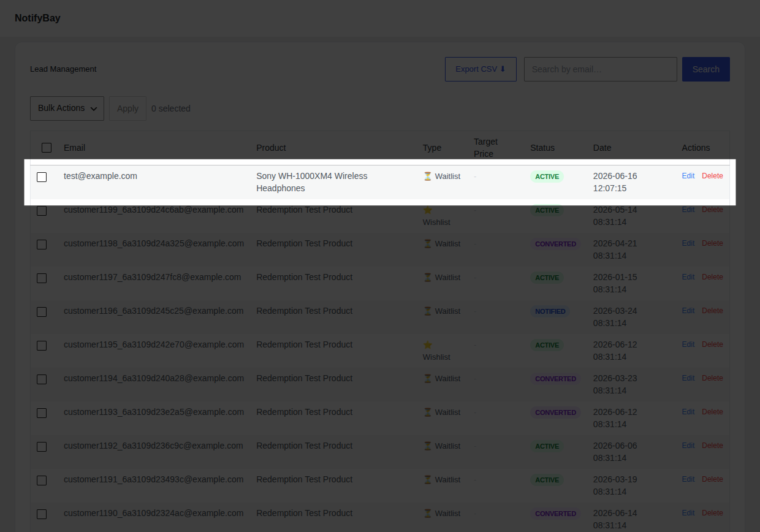Delete the customer1191 lead
Screen dimensions: 760x532
tap(712, 479)
